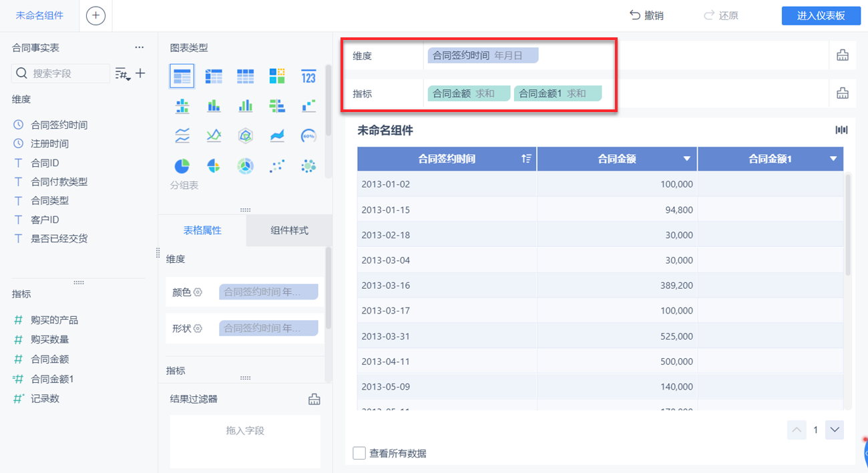Select the 123 KPI indicator card chart

[x=308, y=76]
